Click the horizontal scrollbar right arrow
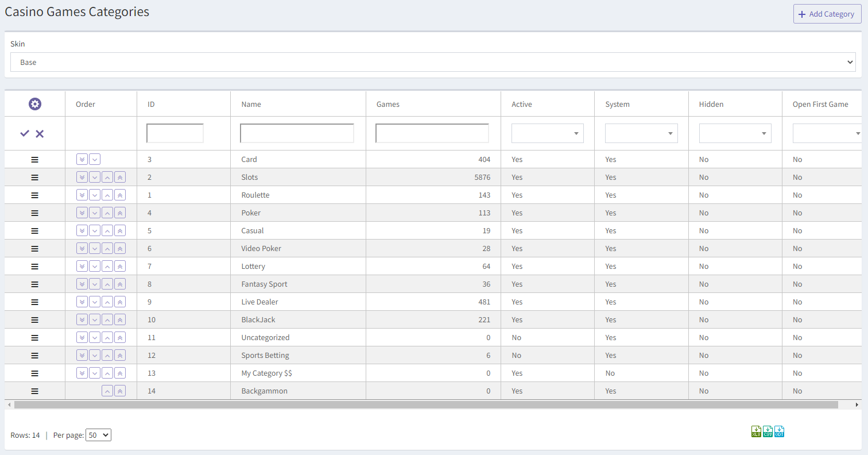This screenshot has height=455, width=868. [x=857, y=404]
